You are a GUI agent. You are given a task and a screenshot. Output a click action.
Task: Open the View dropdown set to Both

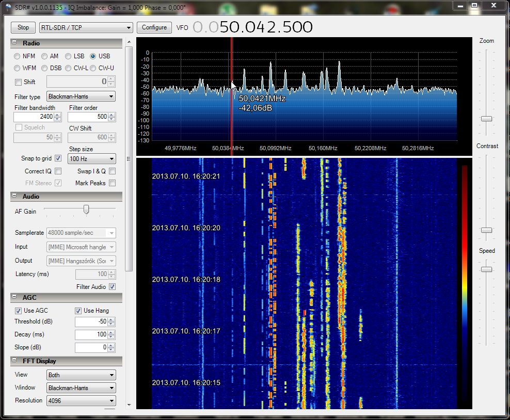pos(81,375)
